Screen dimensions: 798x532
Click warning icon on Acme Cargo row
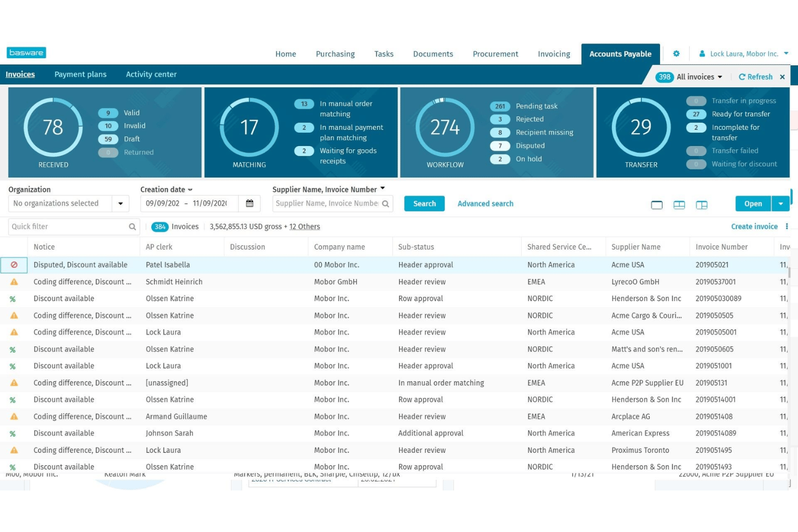pos(14,315)
